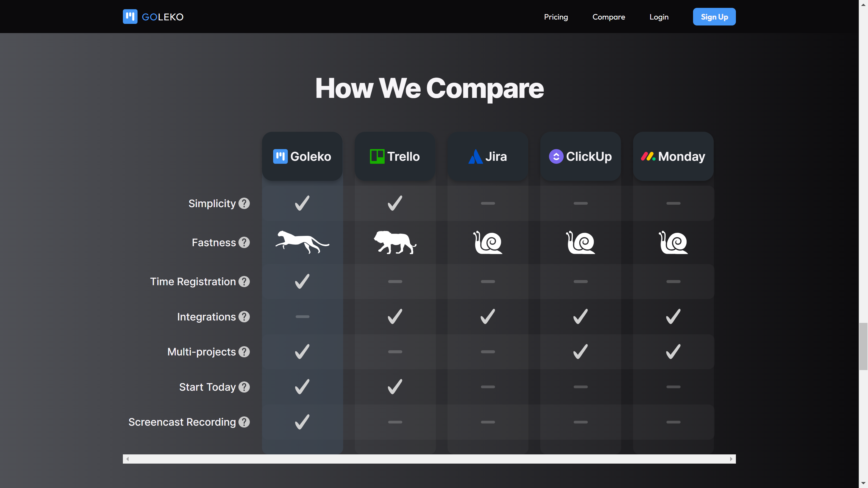Click the cheetah icon under Goleko
Screen dimensions: 868x488
[302, 242]
